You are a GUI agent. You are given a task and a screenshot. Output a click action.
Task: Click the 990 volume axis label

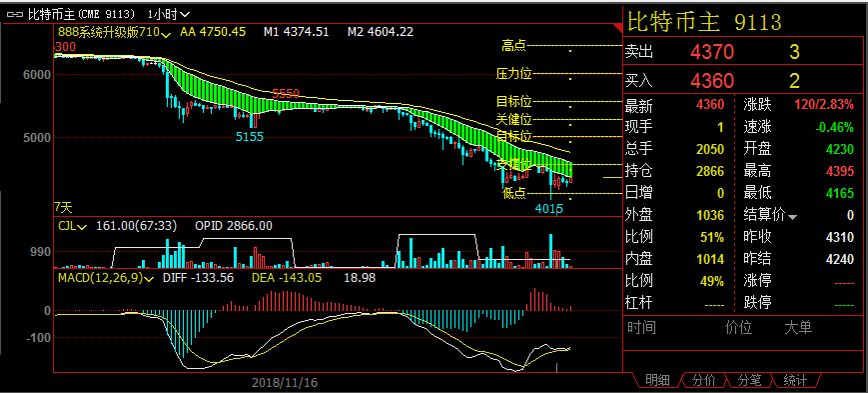tap(41, 252)
